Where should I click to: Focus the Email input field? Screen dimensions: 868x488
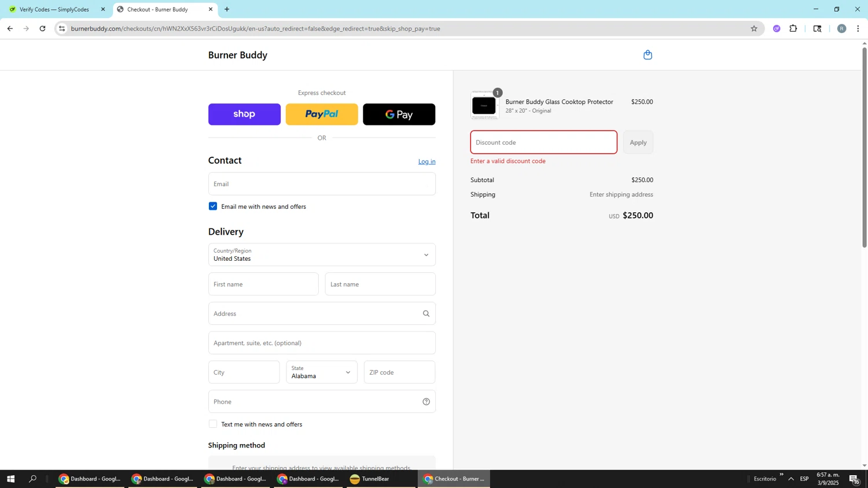point(322,184)
